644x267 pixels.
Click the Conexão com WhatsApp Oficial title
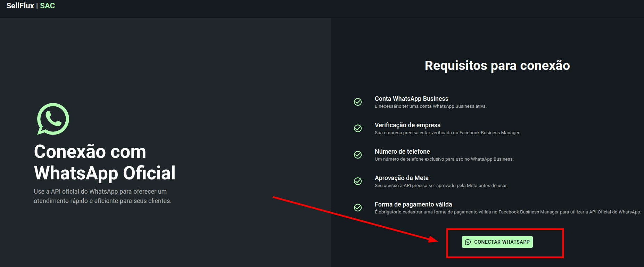coord(105,162)
